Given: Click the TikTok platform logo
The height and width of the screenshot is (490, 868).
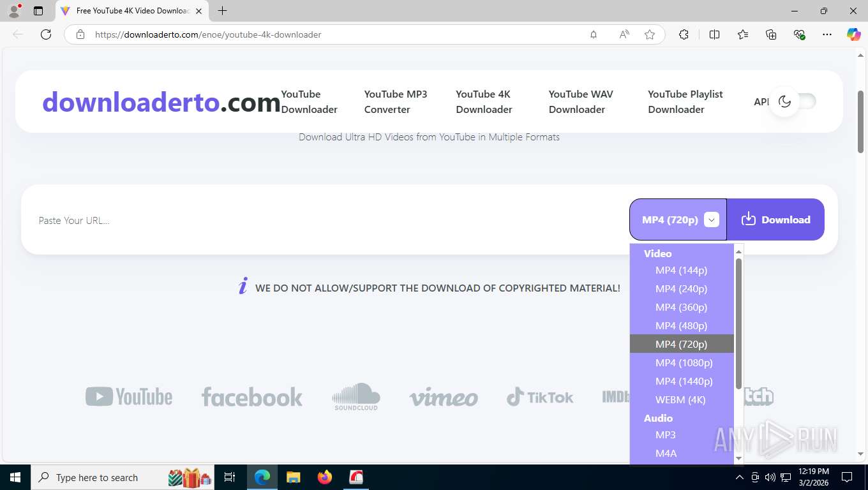Looking at the screenshot, I should click(540, 397).
